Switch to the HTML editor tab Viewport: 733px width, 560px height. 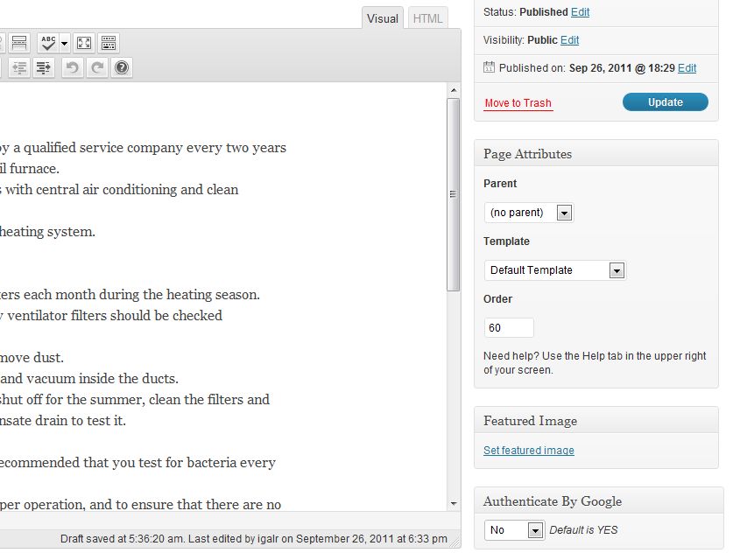pyautogui.click(x=427, y=18)
